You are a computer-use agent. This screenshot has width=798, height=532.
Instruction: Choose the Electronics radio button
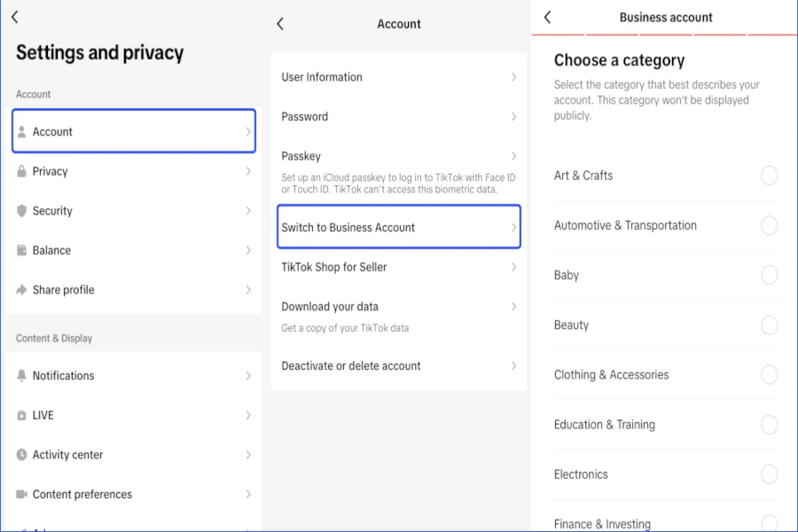(769, 474)
